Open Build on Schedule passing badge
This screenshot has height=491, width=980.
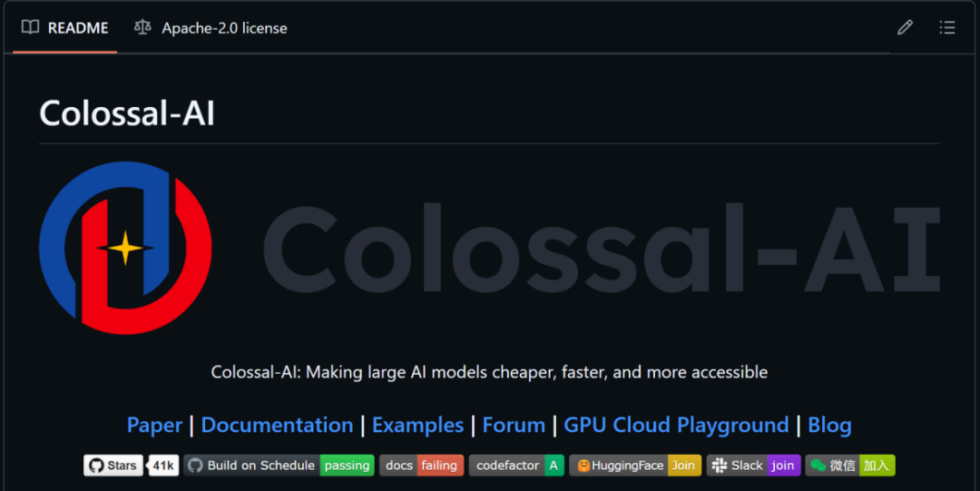point(279,466)
